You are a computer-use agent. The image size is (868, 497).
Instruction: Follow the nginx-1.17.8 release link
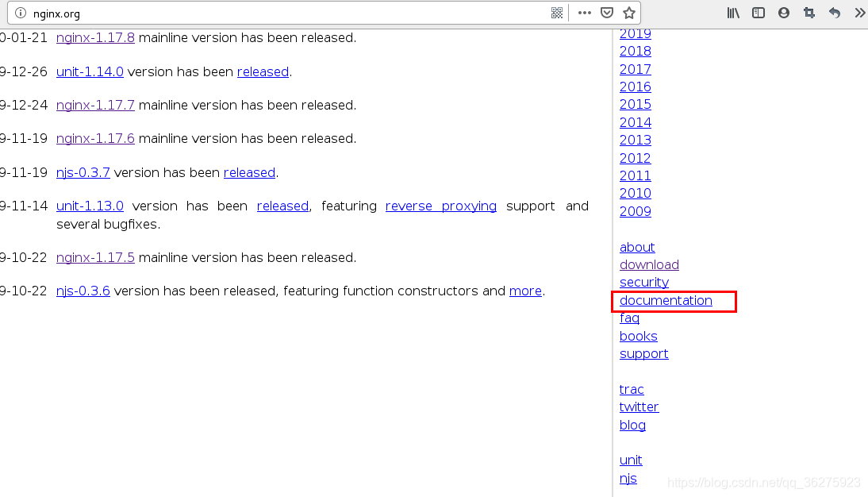pyautogui.click(x=95, y=37)
